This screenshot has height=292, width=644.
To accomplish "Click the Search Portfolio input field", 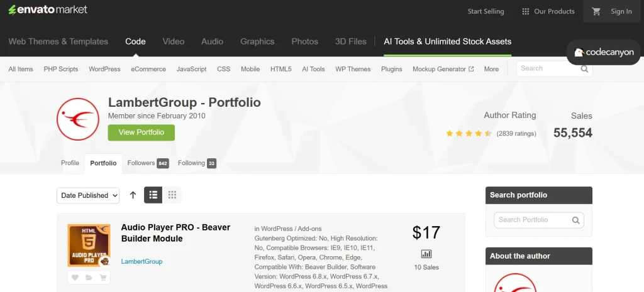I will tap(531, 220).
